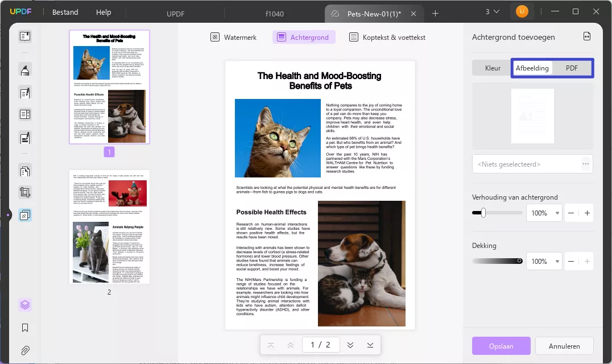Click the UPDF logo
The image size is (612, 364).
pyautogui.click(x=20, y=12)
